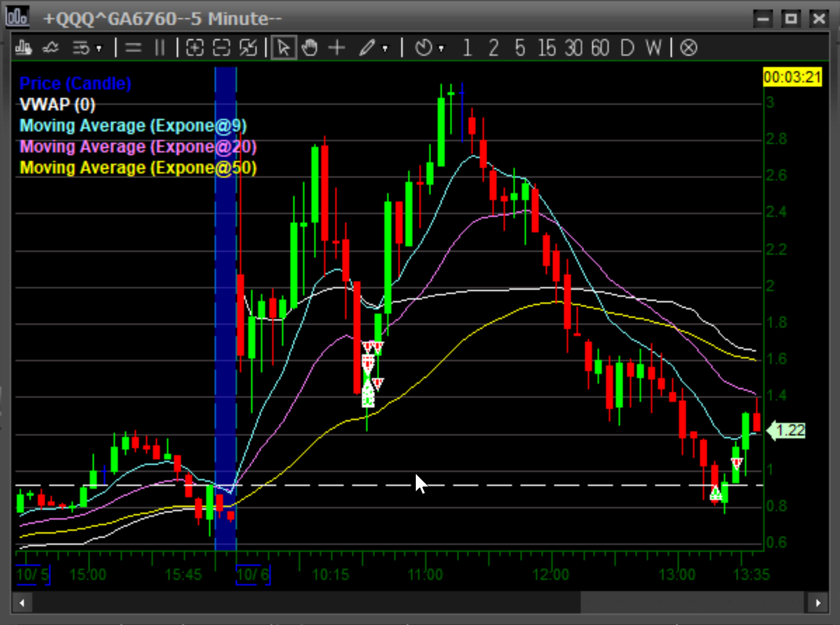Click the left scroll arrow on the horizontal scrollbar
The height and width of the screenshot is (625, 840).
coord(22,603)
